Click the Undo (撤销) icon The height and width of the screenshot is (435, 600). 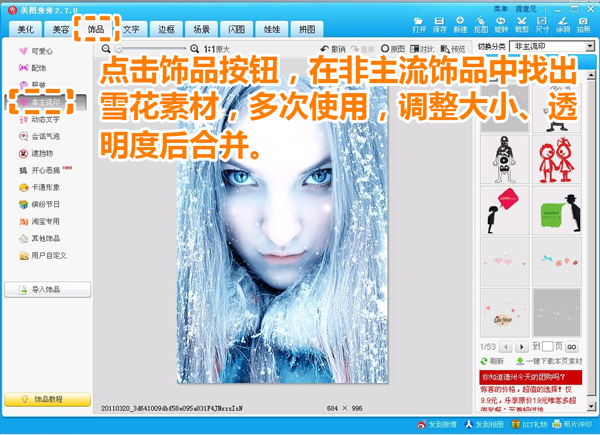(333, 48)
